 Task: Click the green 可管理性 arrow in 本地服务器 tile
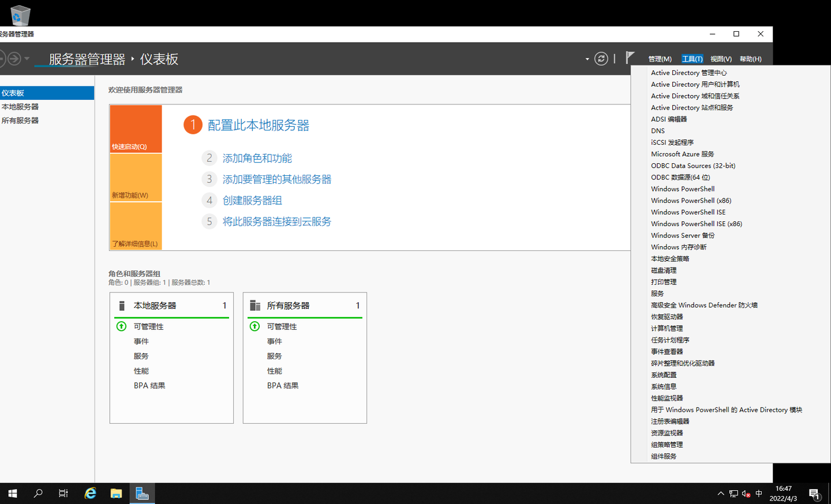(x=121, y=326)
